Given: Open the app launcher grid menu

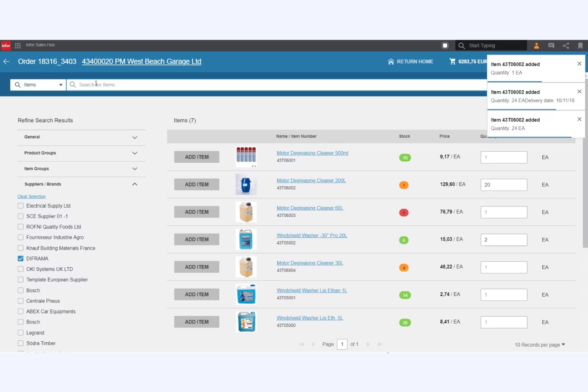Looking at the screenshot, I should point(18,46).
